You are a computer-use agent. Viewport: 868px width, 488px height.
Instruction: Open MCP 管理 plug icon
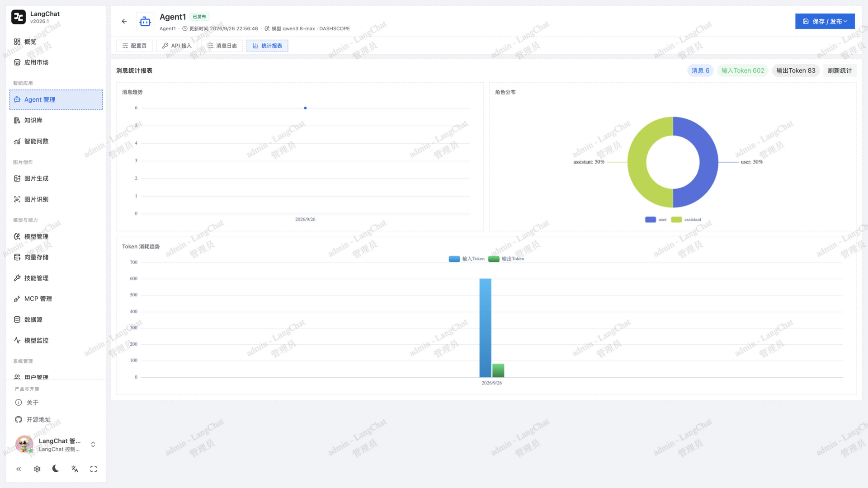coord(17,299)
